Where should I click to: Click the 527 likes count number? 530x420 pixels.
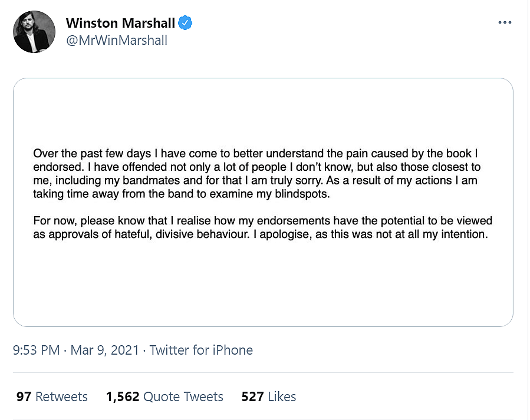252,396
